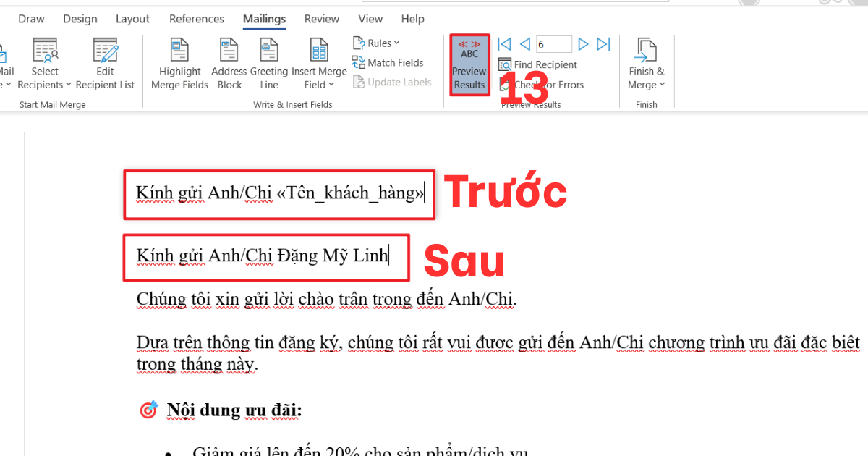Go to the first record

pos(505,44)
